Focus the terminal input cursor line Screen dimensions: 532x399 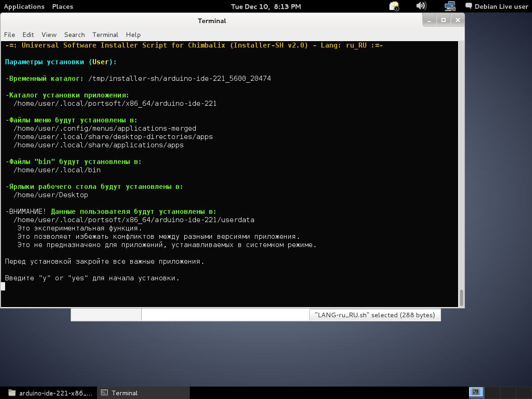[3, 286]
